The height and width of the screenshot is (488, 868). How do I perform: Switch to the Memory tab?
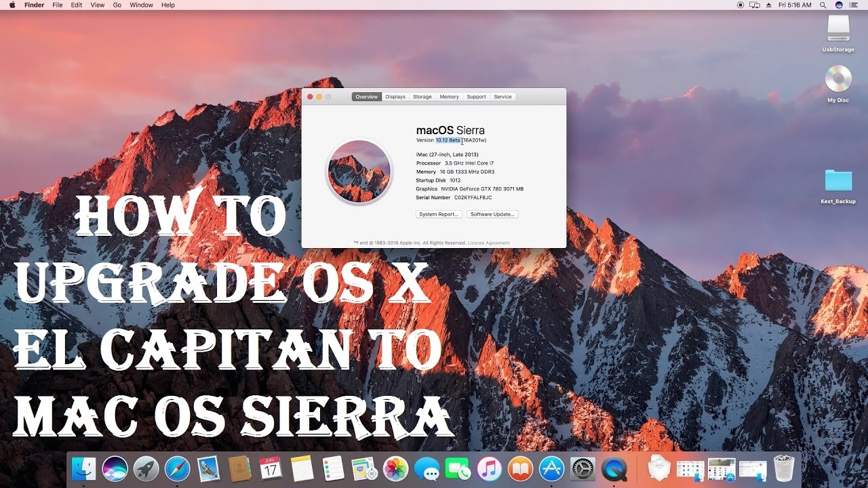pyautogui.click(x=449, y=97)
